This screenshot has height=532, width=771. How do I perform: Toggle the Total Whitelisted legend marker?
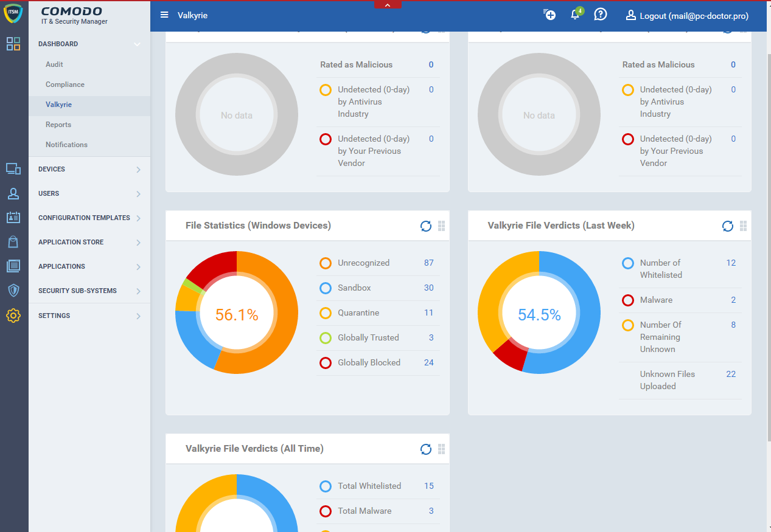tap(326, 486)
